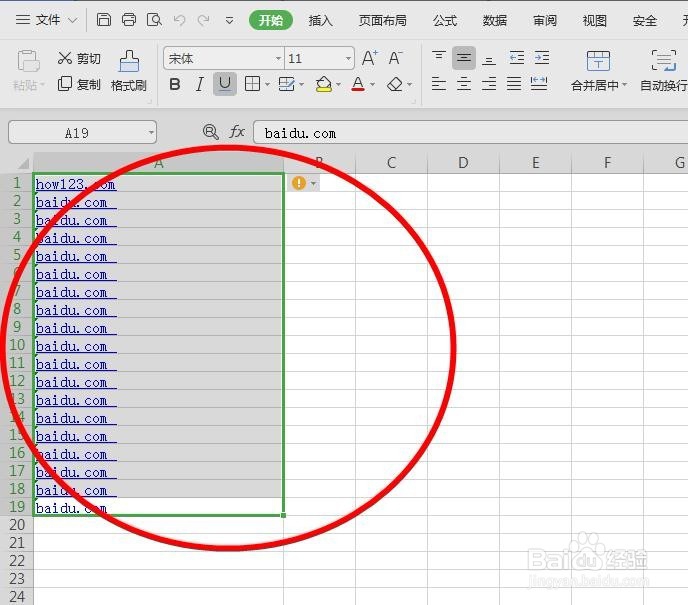Click the 粘贴 paste icon

(29, 61)
